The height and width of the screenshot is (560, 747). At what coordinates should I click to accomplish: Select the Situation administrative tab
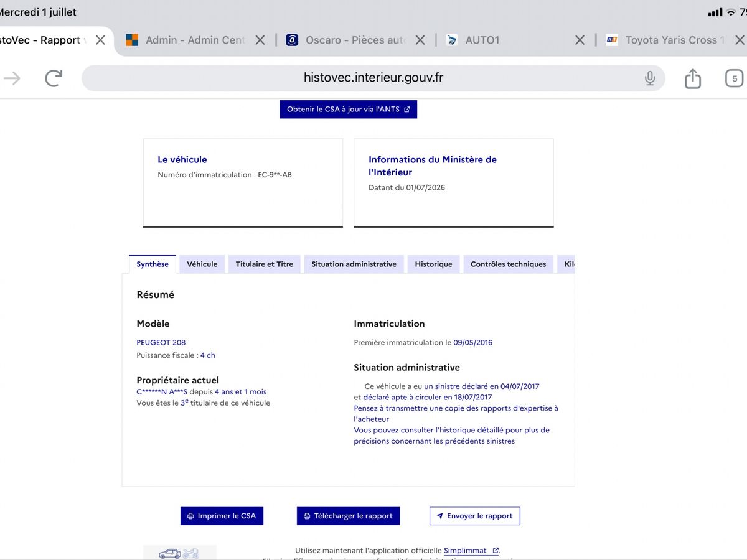pos(354,264)
